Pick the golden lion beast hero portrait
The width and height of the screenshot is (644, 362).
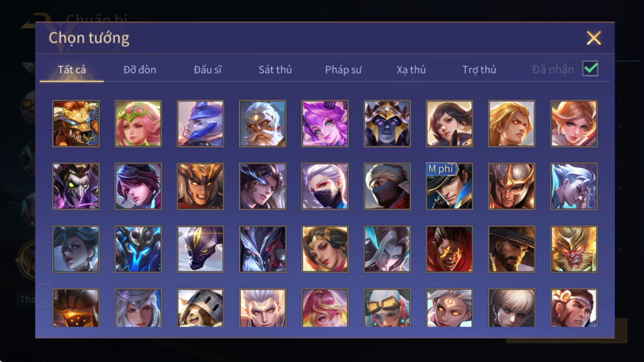coord(76,124)
